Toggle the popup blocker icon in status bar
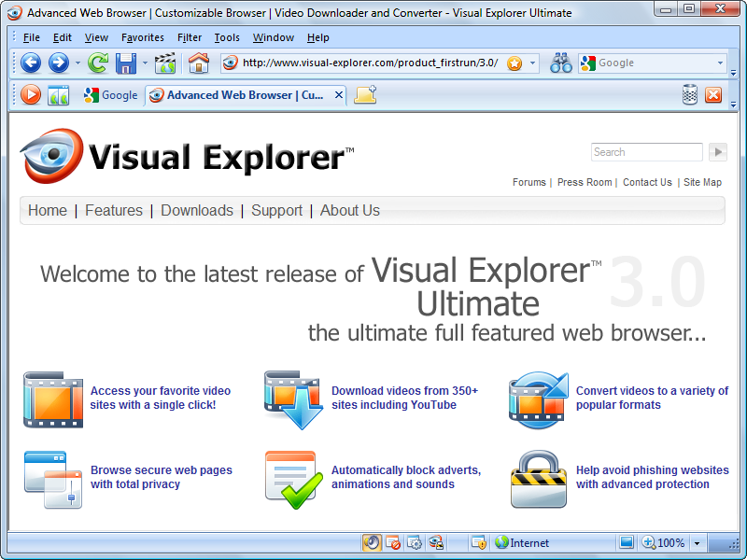747x560 pixels. point(393,542)
